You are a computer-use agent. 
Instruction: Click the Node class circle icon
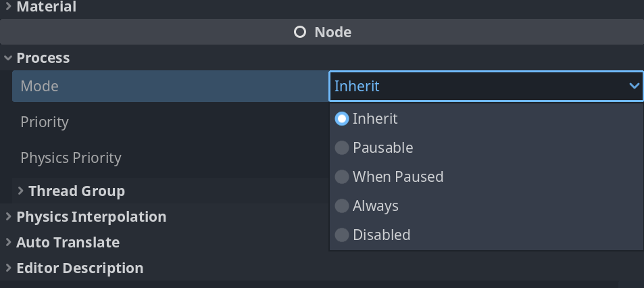coord(300,32)
